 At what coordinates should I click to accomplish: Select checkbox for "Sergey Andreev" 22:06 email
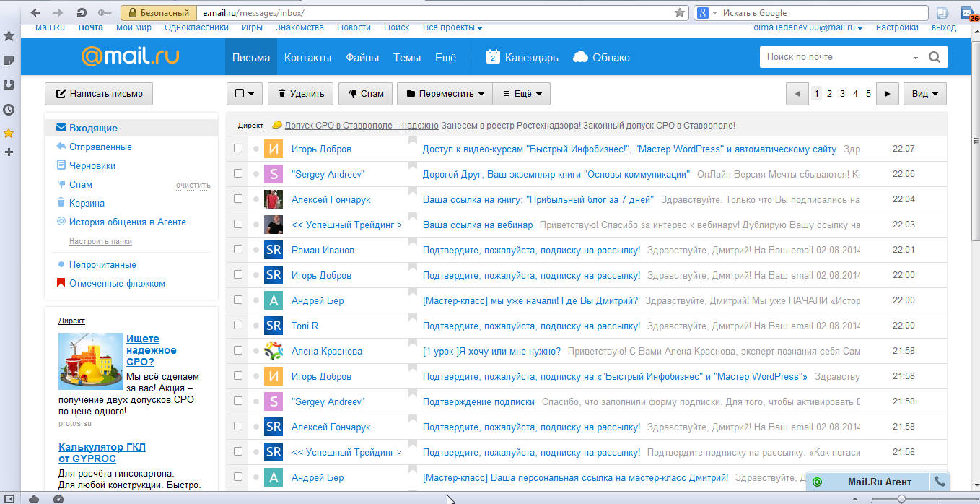[x=238, y=174]
